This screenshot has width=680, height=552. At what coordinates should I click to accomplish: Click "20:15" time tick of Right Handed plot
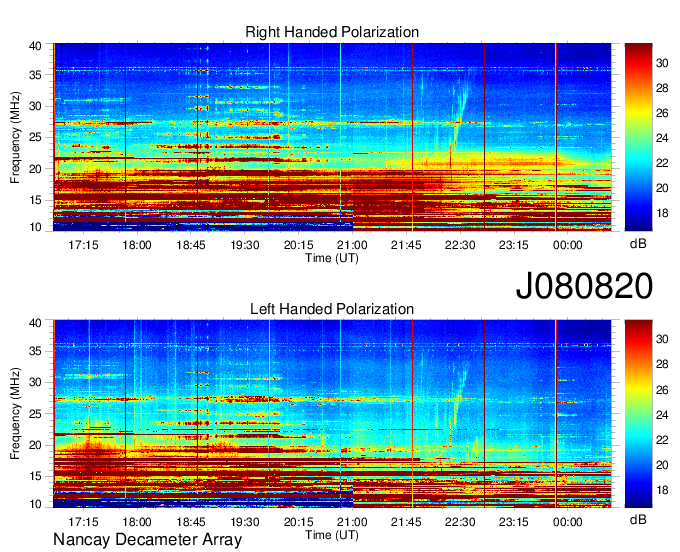[298, 245]
